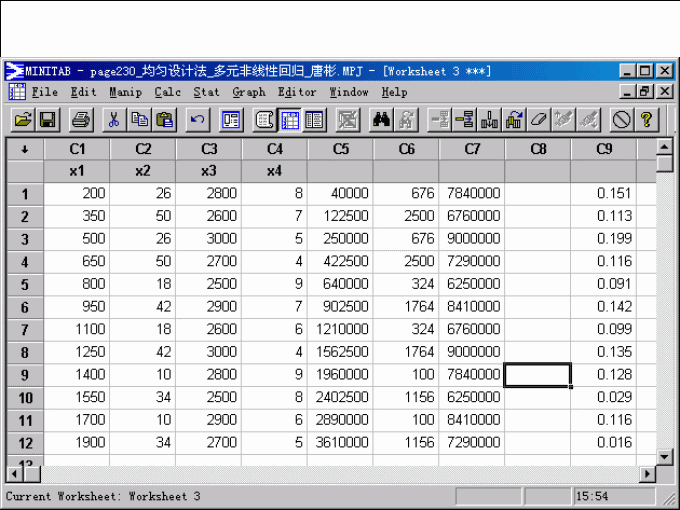Select row 7 header
This screenshot has height=510, width=680.
coord(24,329)
